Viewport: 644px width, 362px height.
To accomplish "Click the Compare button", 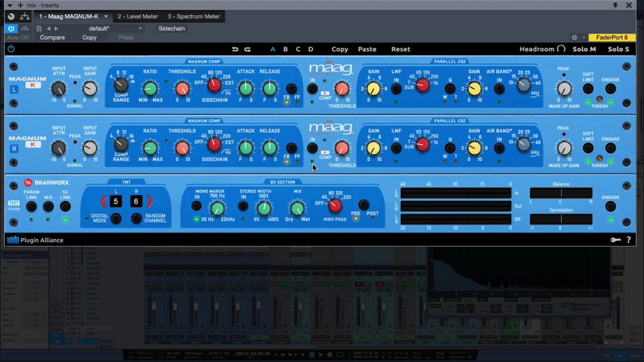I will (x=52, y=38).
